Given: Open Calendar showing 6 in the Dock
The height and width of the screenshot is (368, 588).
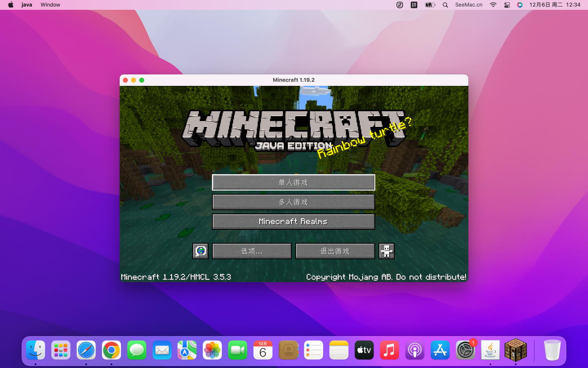Looking at the screenshot, I should point(263,350).
